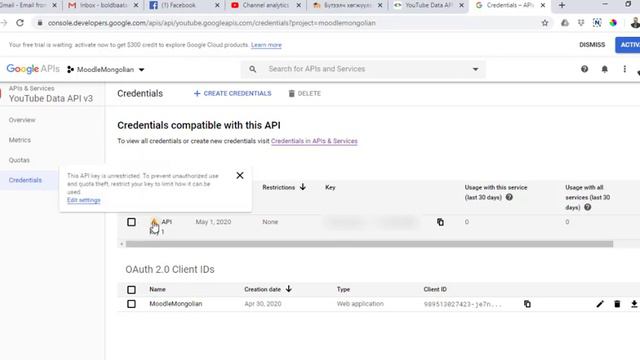Open the Learn more link
This screenshot has width=640, height=360.
[x=266, y=45]
